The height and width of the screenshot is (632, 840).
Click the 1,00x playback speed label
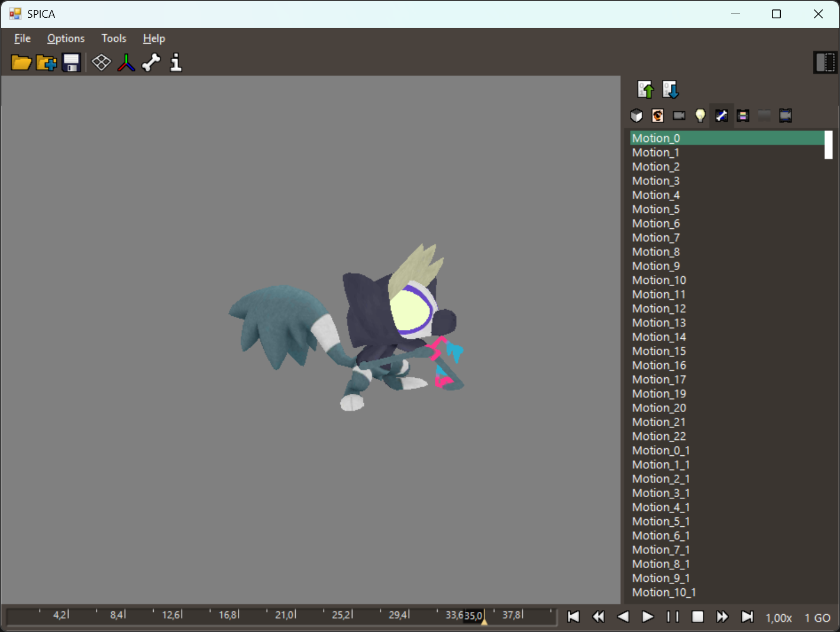pyautogui.click(x=778, y=618)
